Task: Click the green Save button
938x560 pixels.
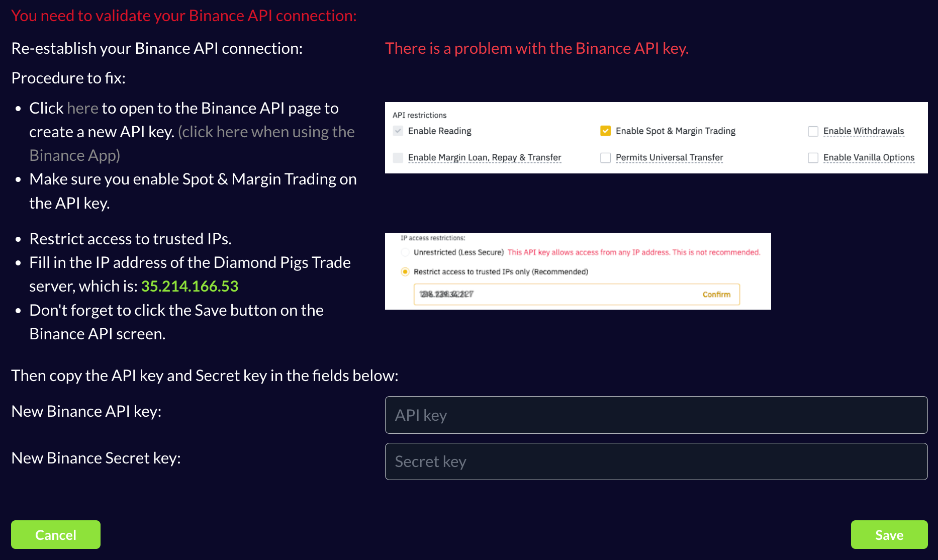Action: pyautogui.click(x=889, y=534)
